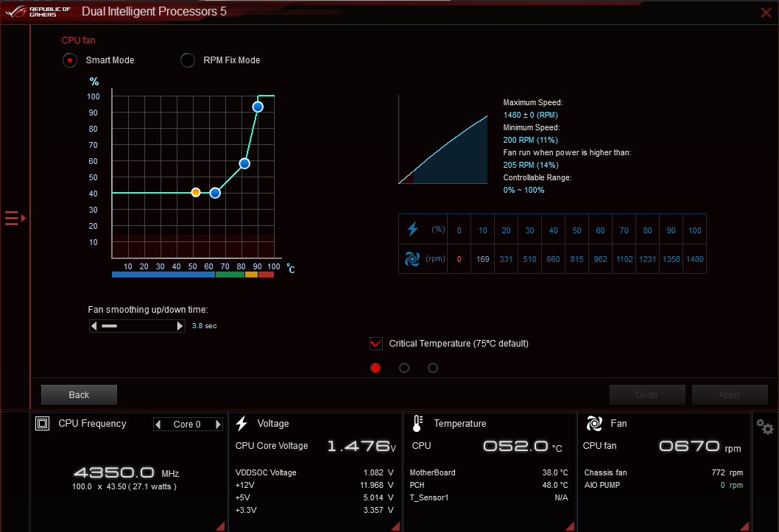Click the 169 rpm table cell
Image resolution: width=779 pixels, height=532 pixels.
[482, 259]
